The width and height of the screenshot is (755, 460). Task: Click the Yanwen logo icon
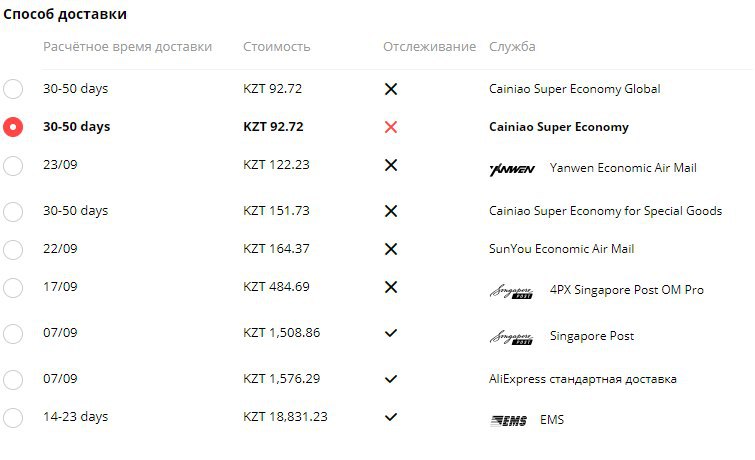512,169
